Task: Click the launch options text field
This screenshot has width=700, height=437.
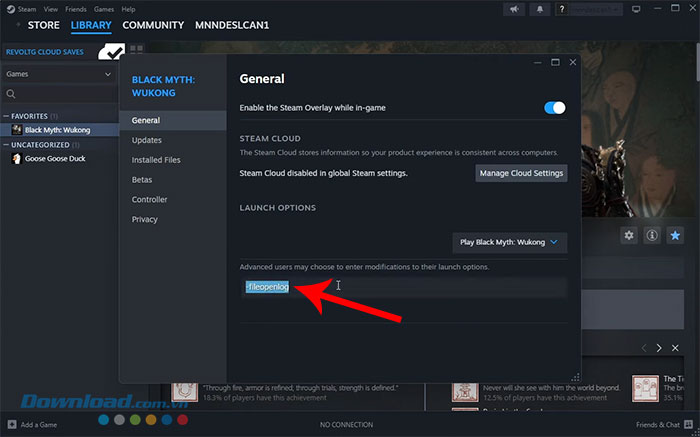Action: coord(404,287)
